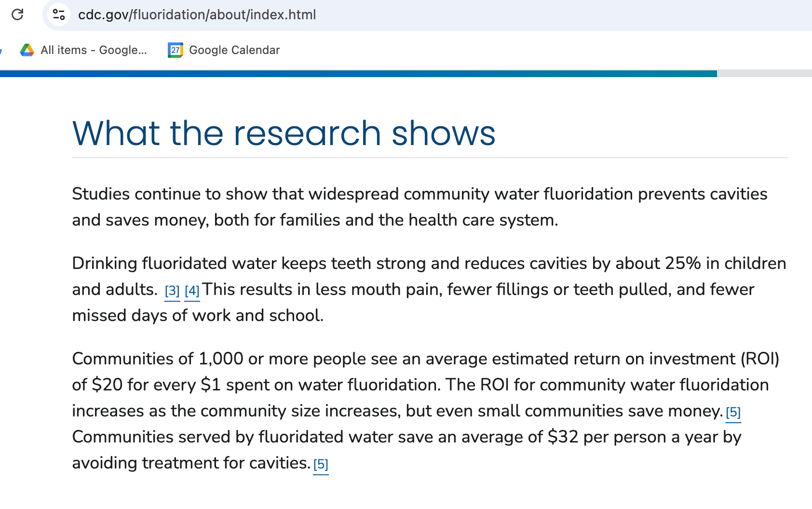This screenshot has height=509, width=812.
Task: Click sentence starting "Drinking fluoridated water keeps"
Action: coord(366,264)
